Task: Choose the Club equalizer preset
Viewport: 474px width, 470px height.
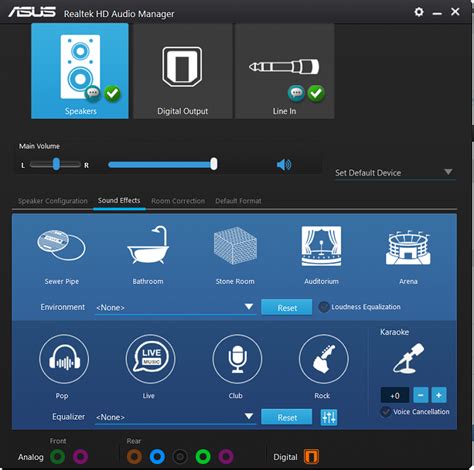Action: [237, 359]
